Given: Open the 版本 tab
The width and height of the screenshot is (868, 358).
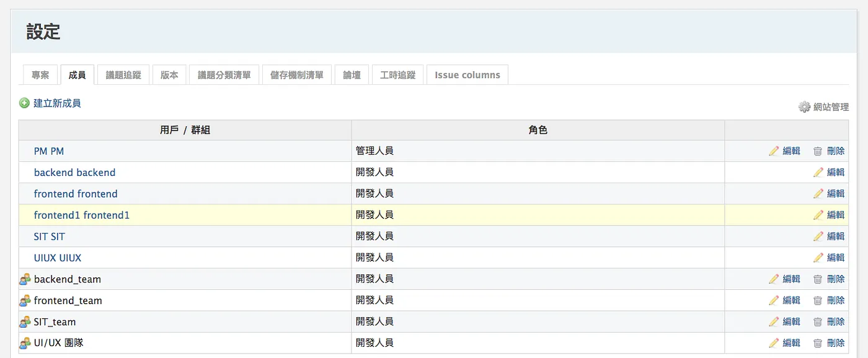Looking at the screenshot, I should tap(169, 74).
